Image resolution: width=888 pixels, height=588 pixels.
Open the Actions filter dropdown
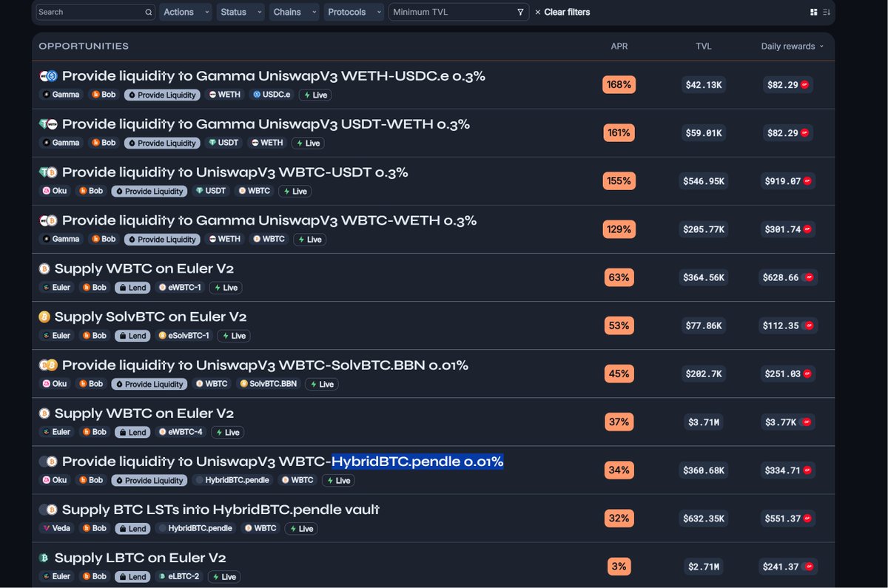185,13
